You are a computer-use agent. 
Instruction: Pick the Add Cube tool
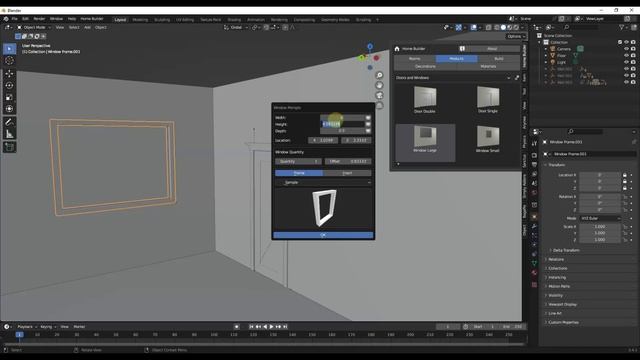[x=9, y=147]
